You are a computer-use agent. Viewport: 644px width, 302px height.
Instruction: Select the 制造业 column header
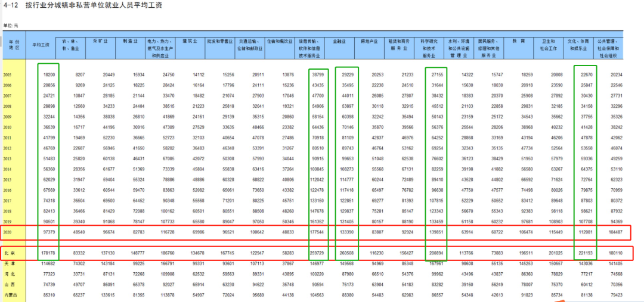(x=130, y=42)
